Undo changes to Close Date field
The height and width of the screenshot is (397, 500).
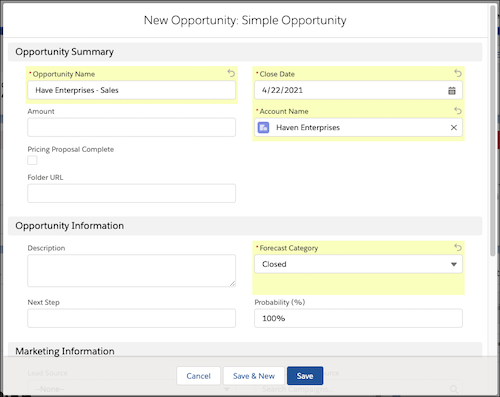458,73
